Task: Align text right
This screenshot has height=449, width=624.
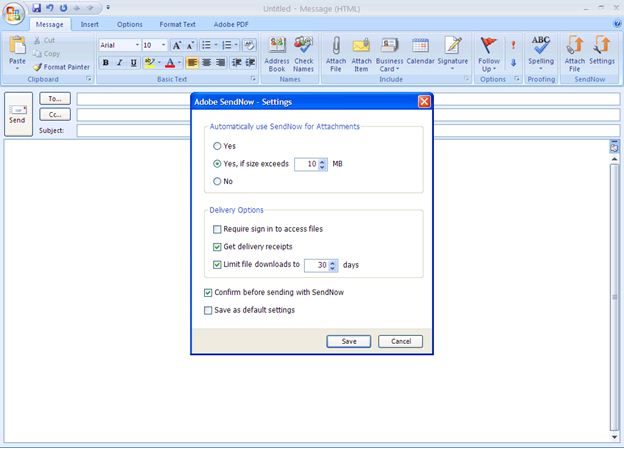Action: [x=220, y=62]
